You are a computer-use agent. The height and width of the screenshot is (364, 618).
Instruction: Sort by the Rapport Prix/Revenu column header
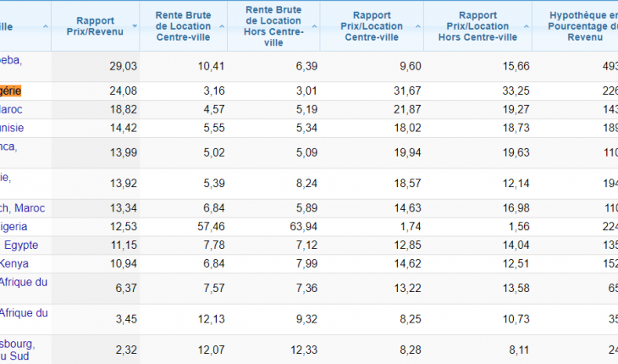95,26
